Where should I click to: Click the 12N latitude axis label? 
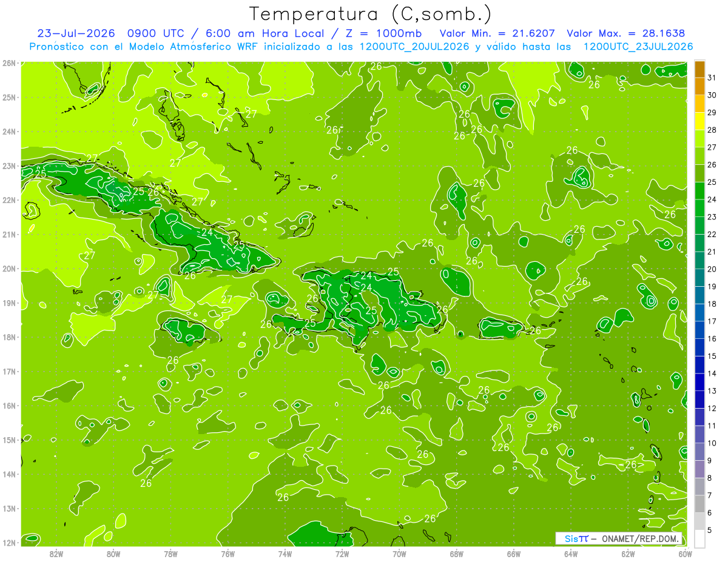(9, 543)
